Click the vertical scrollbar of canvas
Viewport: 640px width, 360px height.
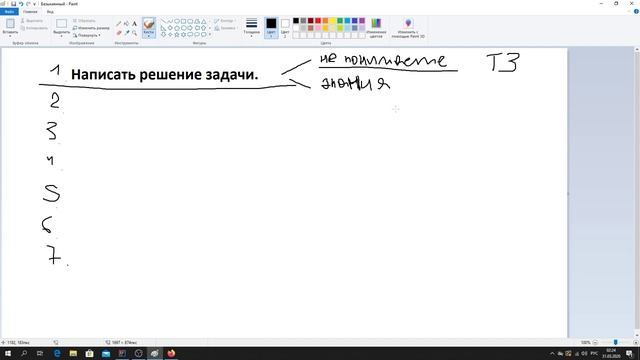click(x=636, y=192)
